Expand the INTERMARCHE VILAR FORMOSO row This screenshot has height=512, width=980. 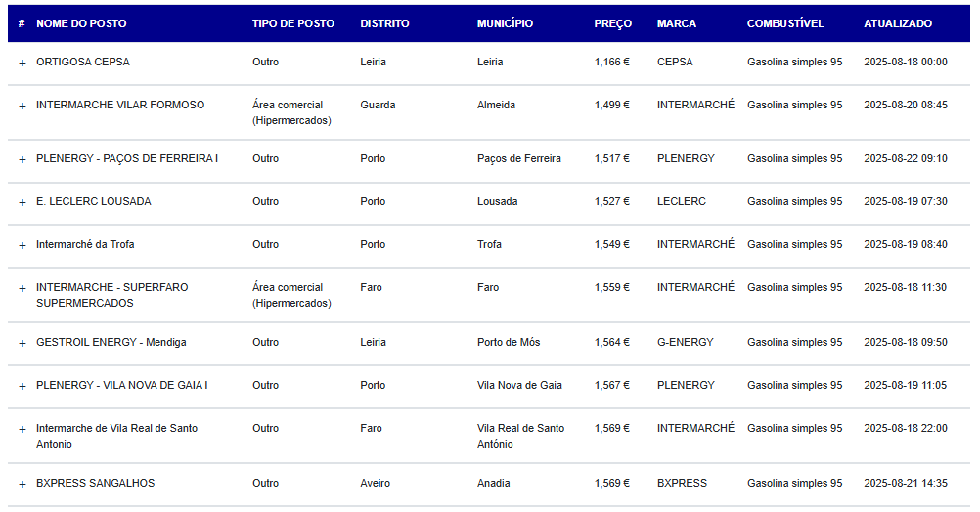22,107
